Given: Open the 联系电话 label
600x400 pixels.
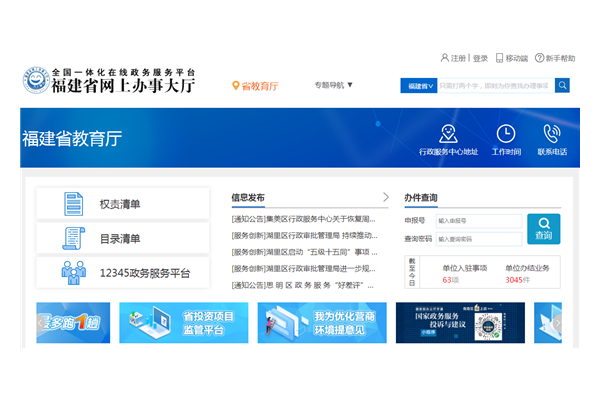Looking at the screenshot, I should (552, 152).
